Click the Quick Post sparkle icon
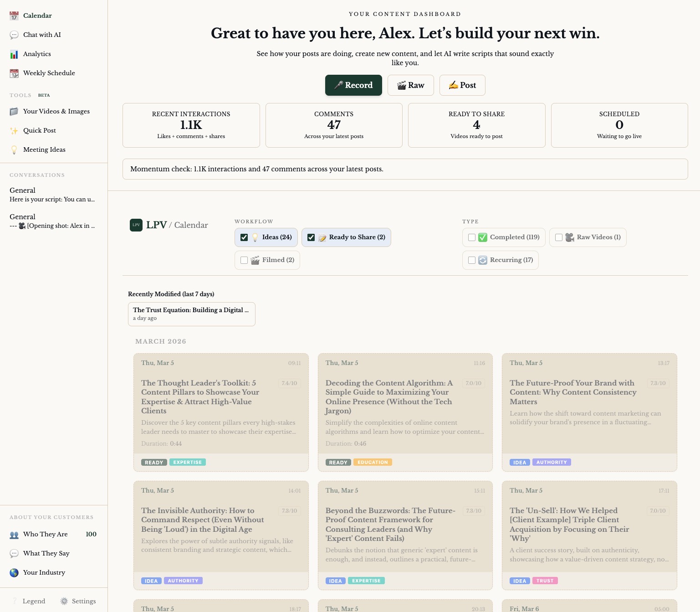The width and height of the screenshot is (700, 612). pos(14,131)
